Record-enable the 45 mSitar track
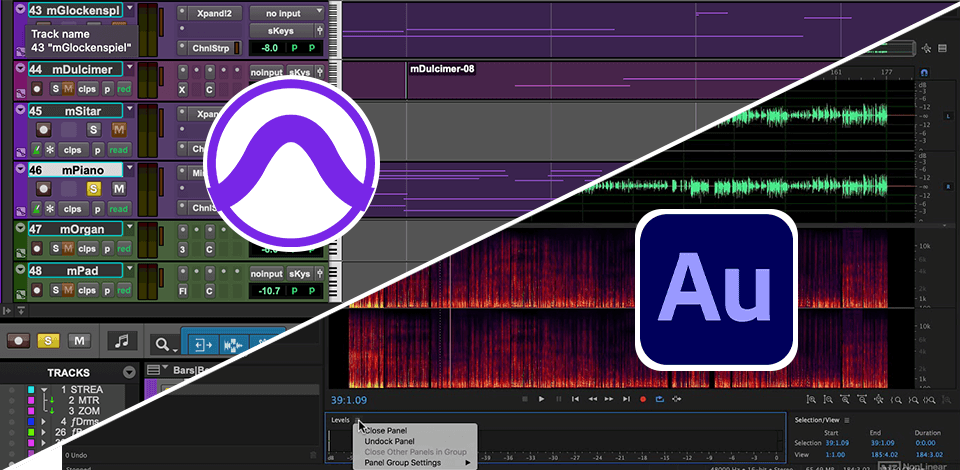 [43, 130]
